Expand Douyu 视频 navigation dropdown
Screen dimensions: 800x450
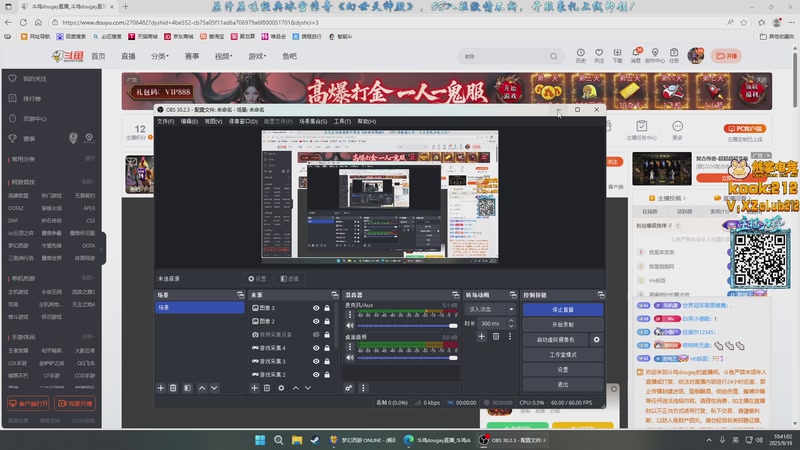tap(223, 56)
